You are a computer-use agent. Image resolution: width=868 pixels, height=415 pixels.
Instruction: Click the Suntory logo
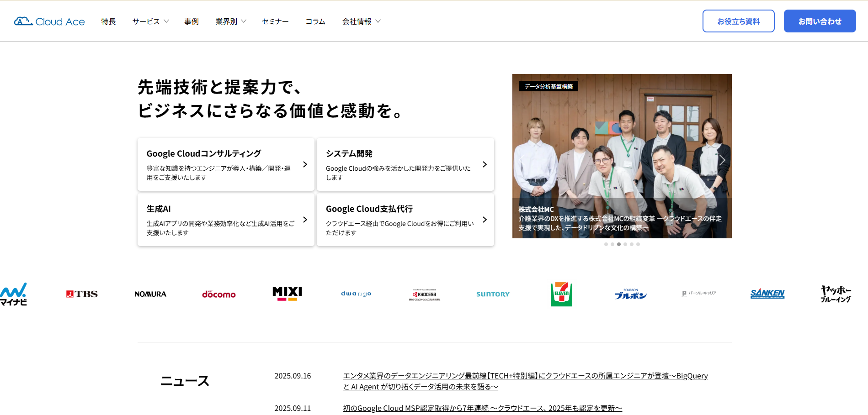(x=493, y=294)
